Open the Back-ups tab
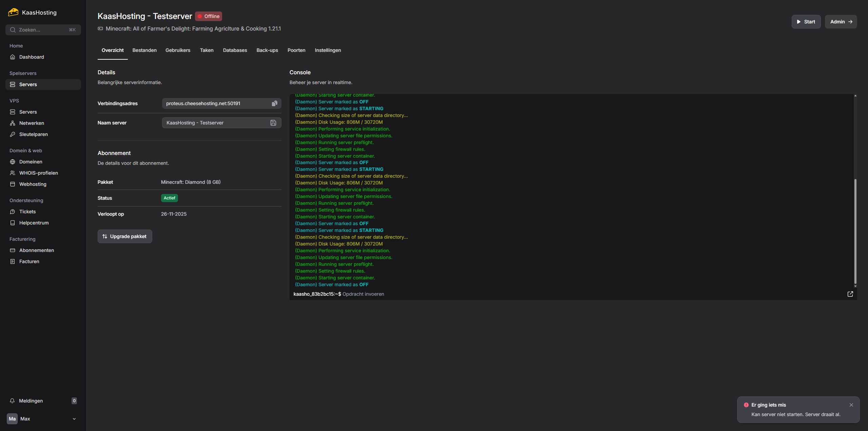868x431 pixels. (267, 50)
